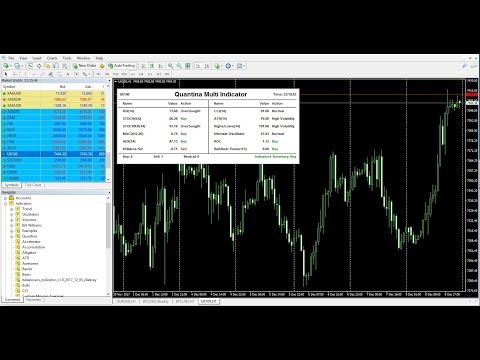Open the View menu
Image resolution: width=480 pixels, height=360 pixels.
coord(23,58)
